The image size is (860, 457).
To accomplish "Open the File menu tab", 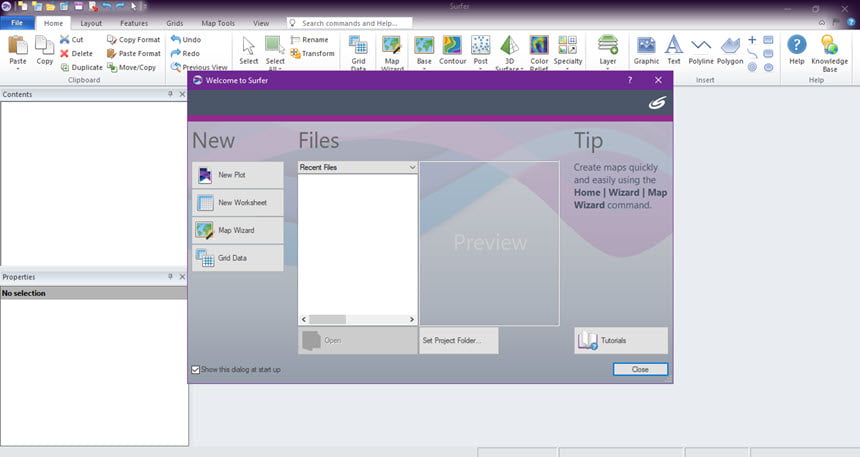I will click(x=17, y=23).
